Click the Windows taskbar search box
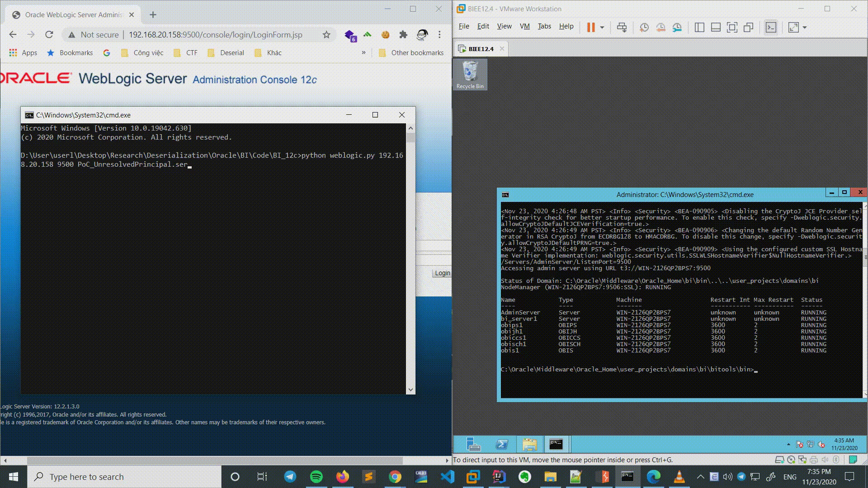The width and height of the screenshot is (868, 488). (124, 477)
